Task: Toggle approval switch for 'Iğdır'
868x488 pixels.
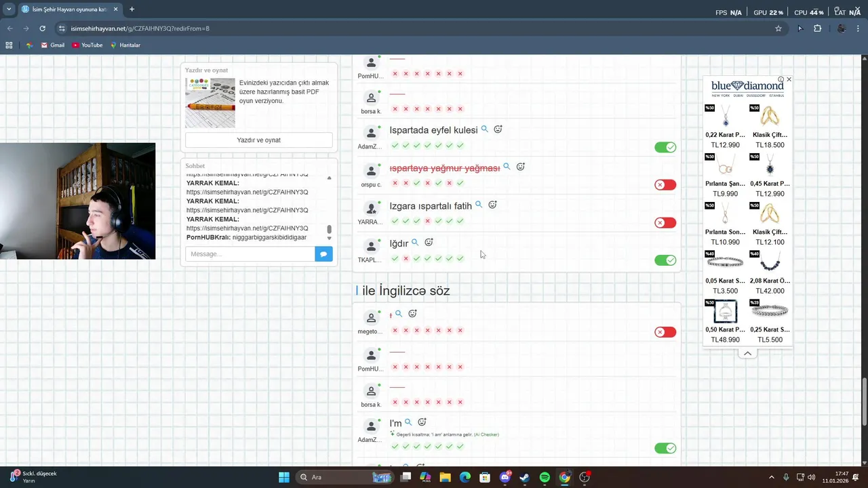Action: pyautogui.click(x=665, y=260)
